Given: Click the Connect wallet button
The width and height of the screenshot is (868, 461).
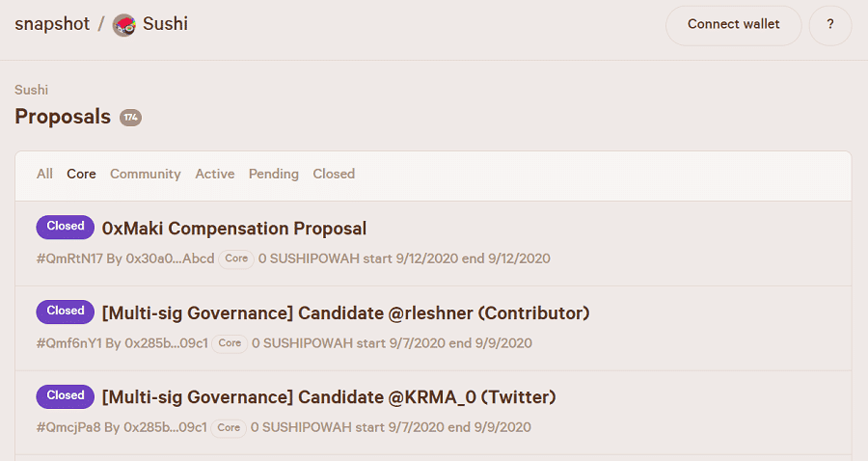Looking at the screenshot, I should 733,25.
